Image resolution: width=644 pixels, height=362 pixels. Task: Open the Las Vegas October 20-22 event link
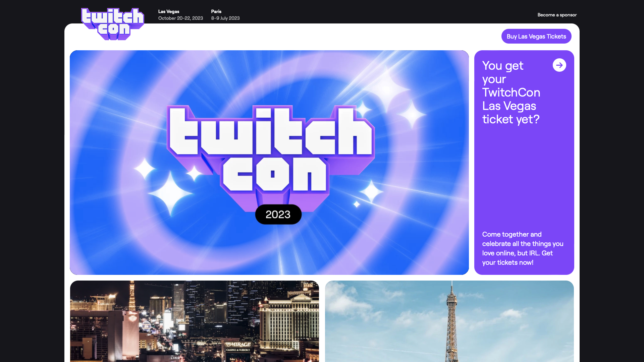180,15
